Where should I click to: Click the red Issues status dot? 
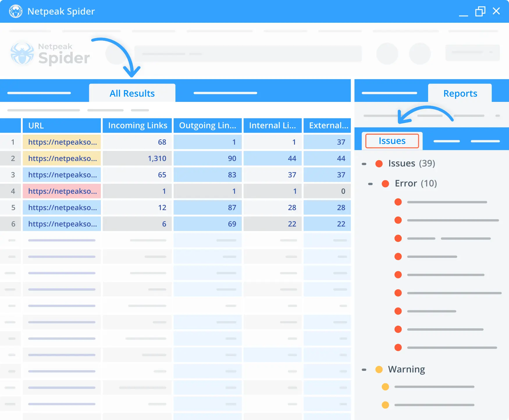point(379,164)
